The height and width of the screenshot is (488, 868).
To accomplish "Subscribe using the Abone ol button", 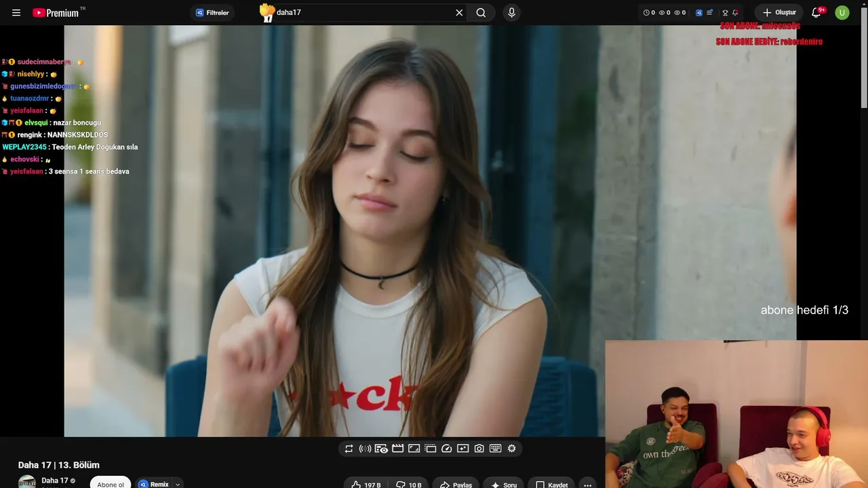I will coord(111,483).
